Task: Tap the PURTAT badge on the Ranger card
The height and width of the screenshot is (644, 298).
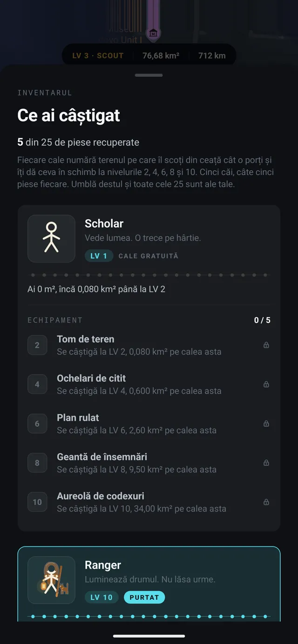Action: pos(144,597)
